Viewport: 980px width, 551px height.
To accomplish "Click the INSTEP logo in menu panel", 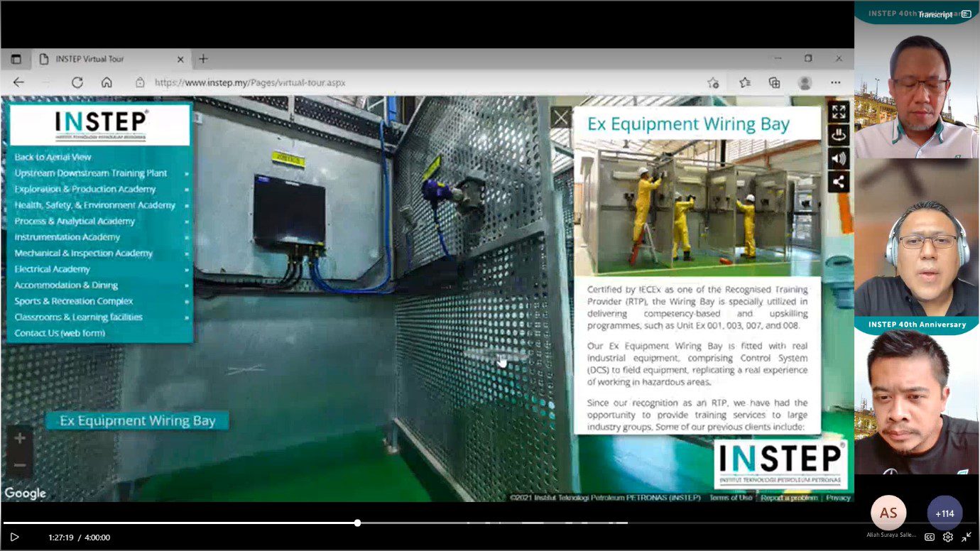I will click(x=100, y=125).
